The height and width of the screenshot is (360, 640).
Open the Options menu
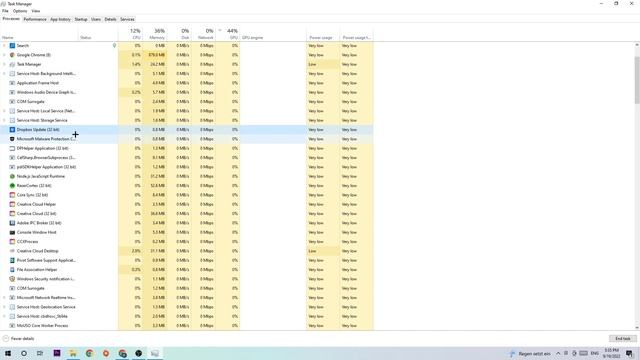point(20,11)
